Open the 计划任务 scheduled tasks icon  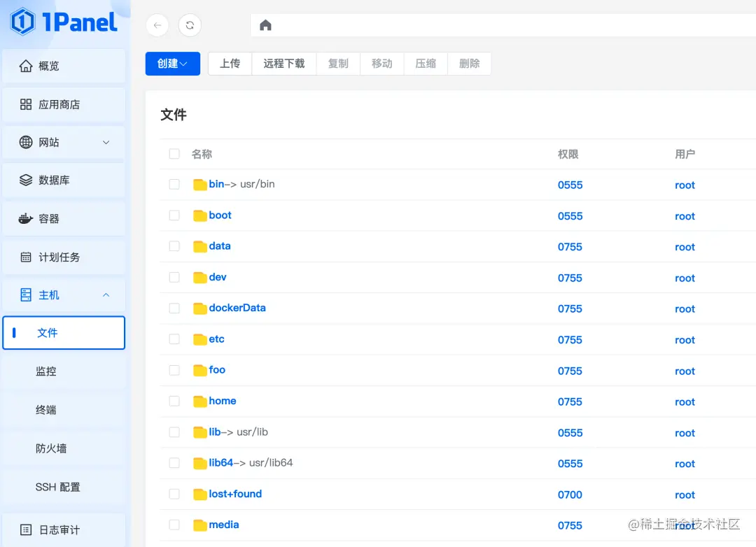tap(26, 257)
